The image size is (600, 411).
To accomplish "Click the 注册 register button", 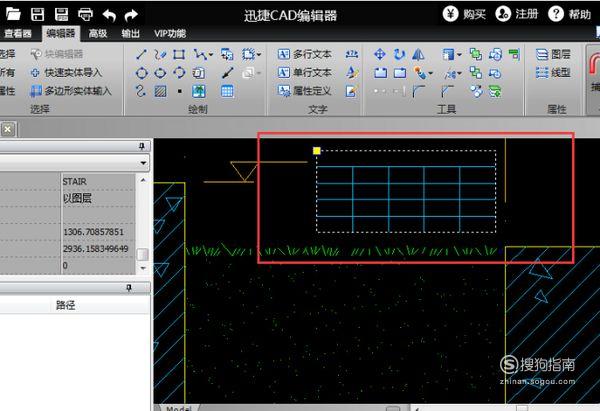I will (517, 15).
